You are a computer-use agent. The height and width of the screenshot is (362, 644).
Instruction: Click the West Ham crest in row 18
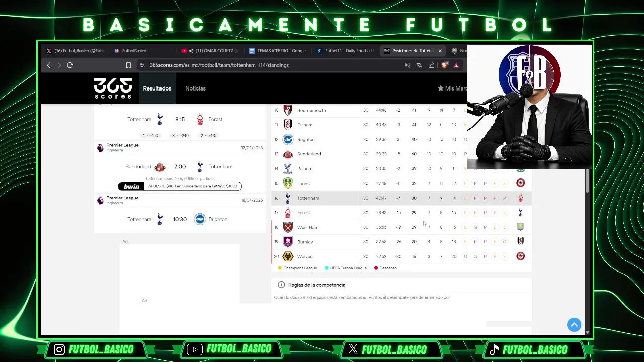coord(288,227)
